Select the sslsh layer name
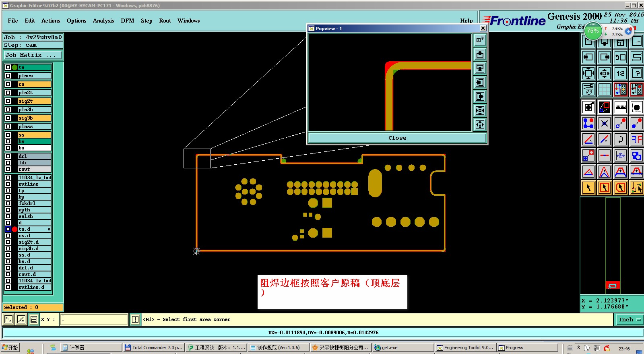Screen dimensions: 644x354 click(x=35, y=216)
